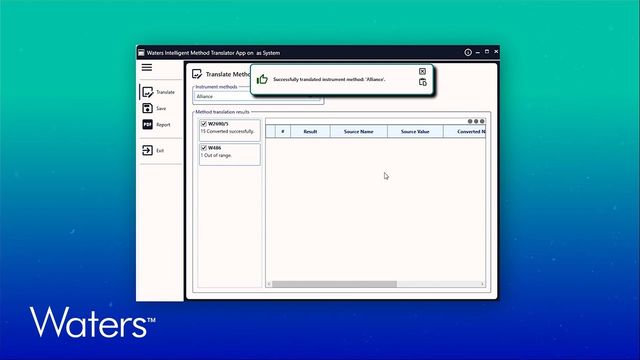Click the app icon in title bar
This screenshot has height=360, width=640.
141,52
